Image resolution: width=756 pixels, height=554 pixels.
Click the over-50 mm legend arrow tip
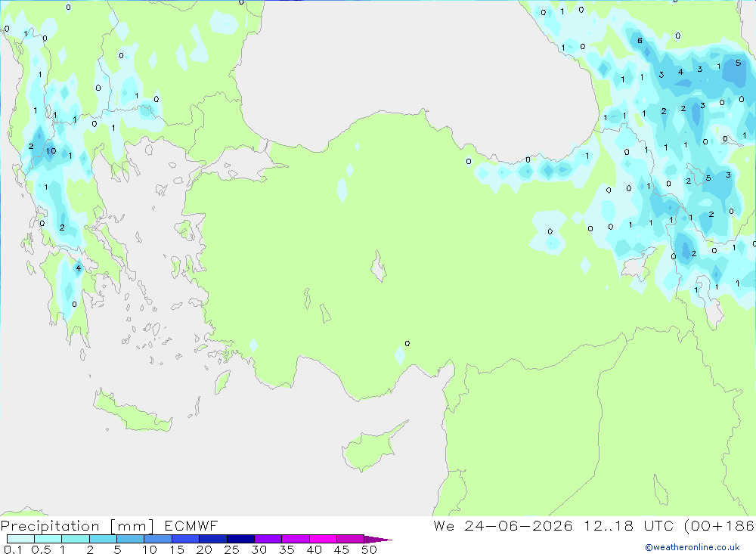click(378, 540)
